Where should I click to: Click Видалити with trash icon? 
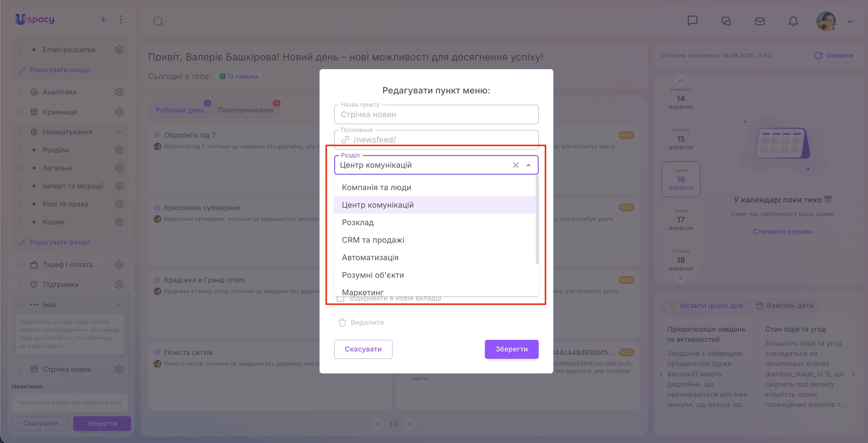coord(361,323)
